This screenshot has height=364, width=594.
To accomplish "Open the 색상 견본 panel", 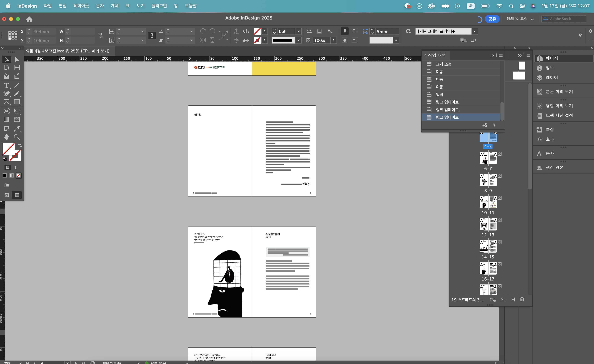I will [x=554, y=168].
